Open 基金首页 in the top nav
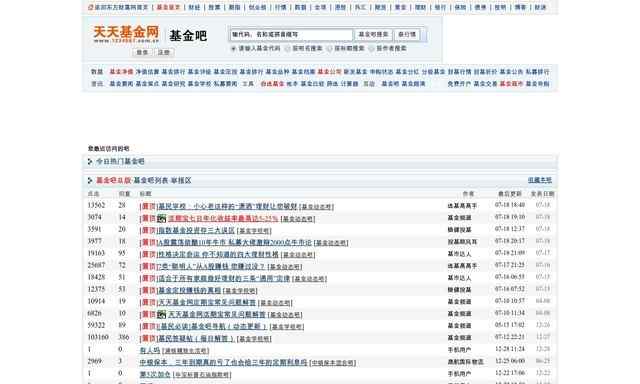Screen dimensions: 640x384 (168, 7)
